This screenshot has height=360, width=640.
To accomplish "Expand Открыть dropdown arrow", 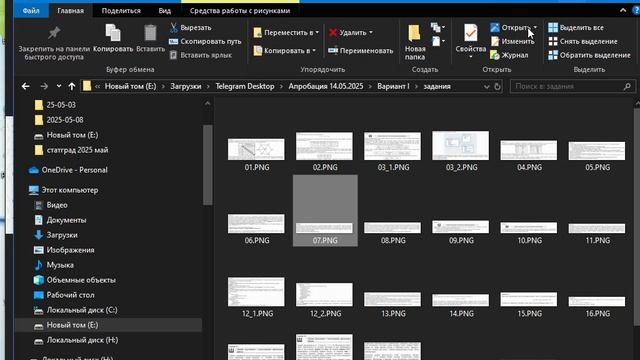I will [535, 28].
